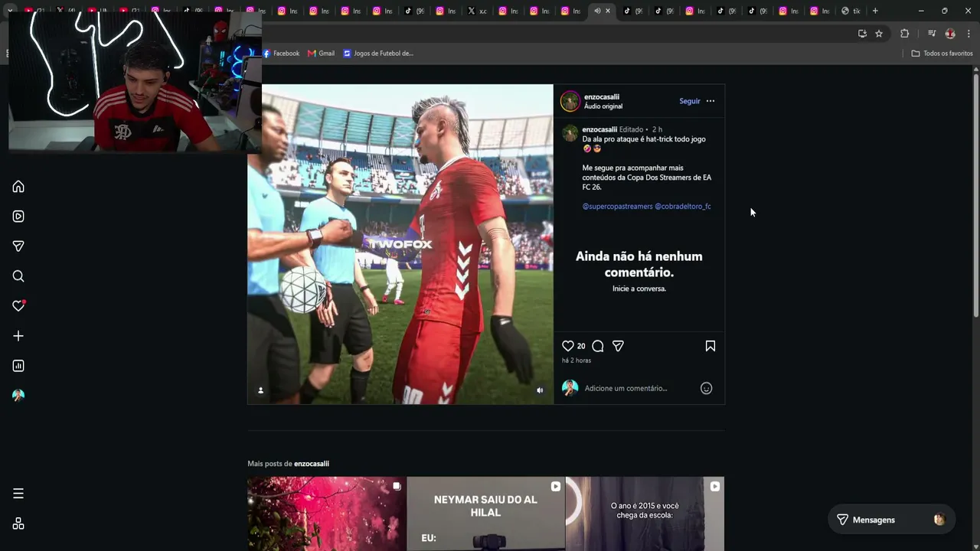Open the pink fireworks carousel post thumbnail
Image resolution: width=980 pixels, height=551 pixels.
(327, 514)
